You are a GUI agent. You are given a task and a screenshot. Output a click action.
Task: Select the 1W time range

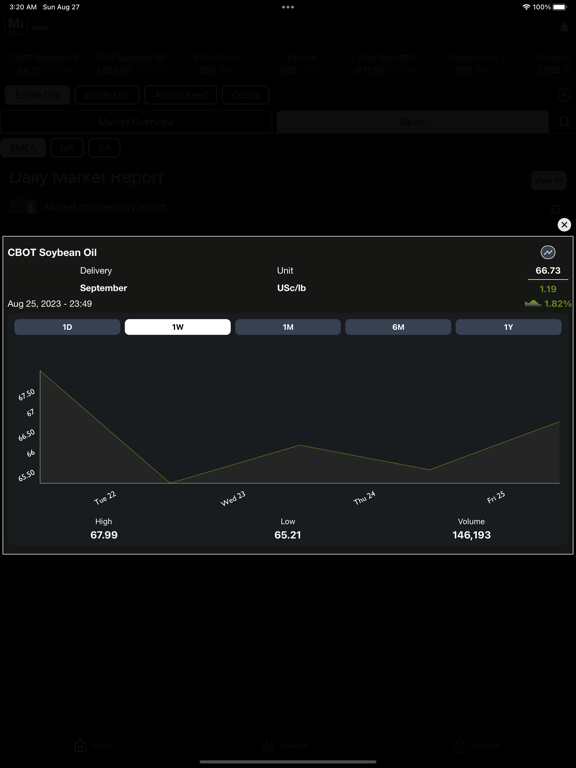[x=177, y=327]
